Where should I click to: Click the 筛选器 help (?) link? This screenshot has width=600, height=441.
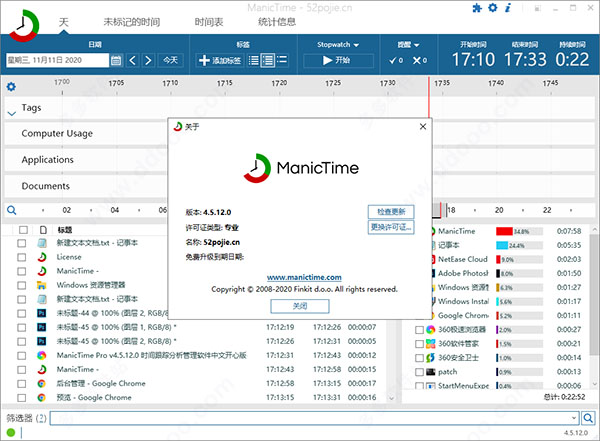click(41, 418)
